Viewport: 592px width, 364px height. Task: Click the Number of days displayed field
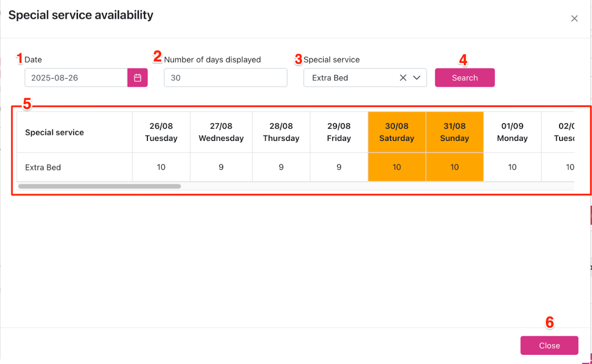pyautogui.click(x=225, y=78)
